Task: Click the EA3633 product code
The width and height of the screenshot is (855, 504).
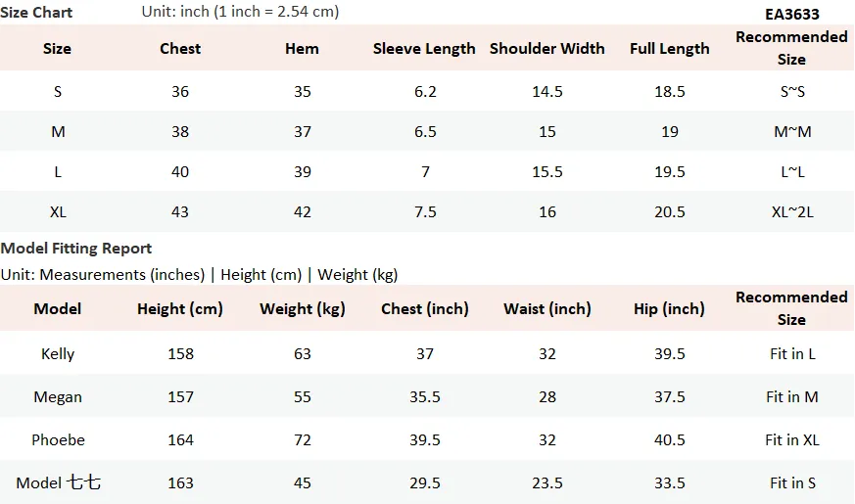Action: point(791,14)
